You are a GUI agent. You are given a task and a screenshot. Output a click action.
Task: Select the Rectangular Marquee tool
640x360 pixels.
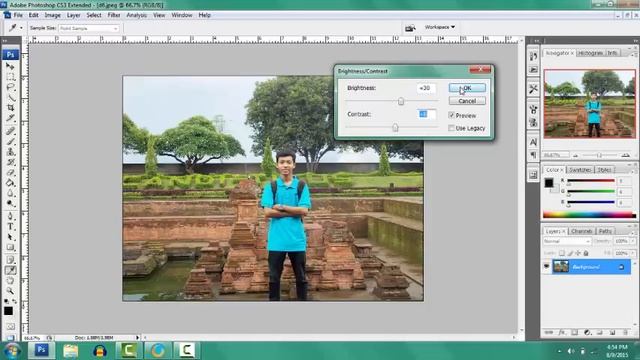point(10,77)
